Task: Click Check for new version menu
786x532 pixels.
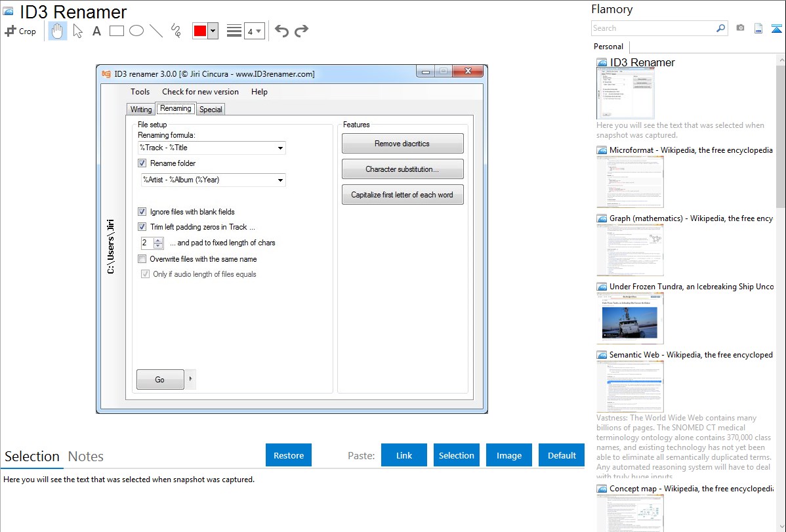Action: [200, 92]
